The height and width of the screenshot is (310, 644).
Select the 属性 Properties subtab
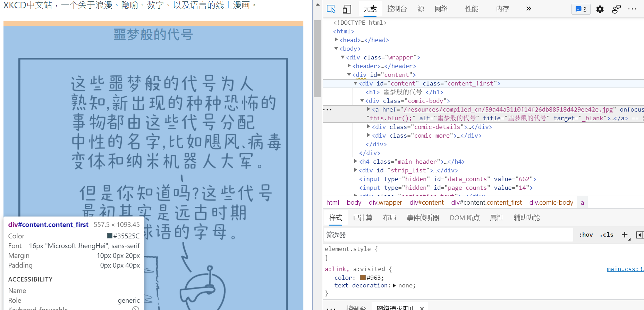point(497,218)
